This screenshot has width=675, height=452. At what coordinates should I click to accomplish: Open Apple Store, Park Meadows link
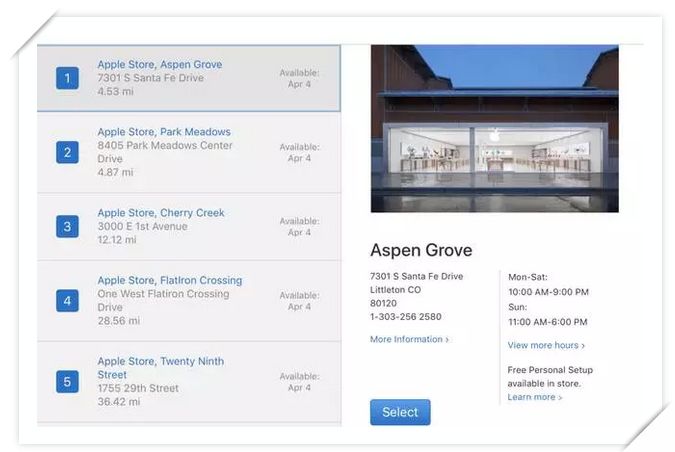(x=163, y=132)
